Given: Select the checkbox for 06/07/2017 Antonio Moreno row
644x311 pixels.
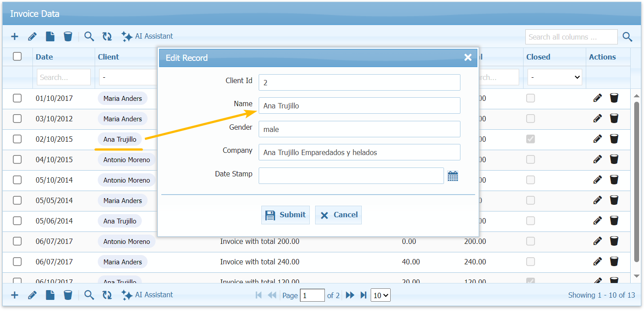Looking at the screenshot, I should point(17,241).
